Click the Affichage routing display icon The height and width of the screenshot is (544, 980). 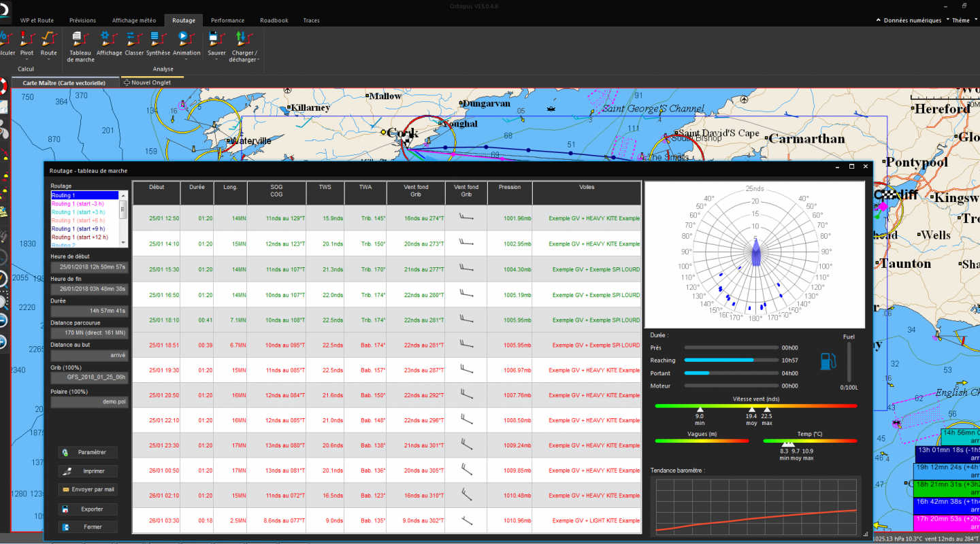pyautogui.click(x=109, y=42)
